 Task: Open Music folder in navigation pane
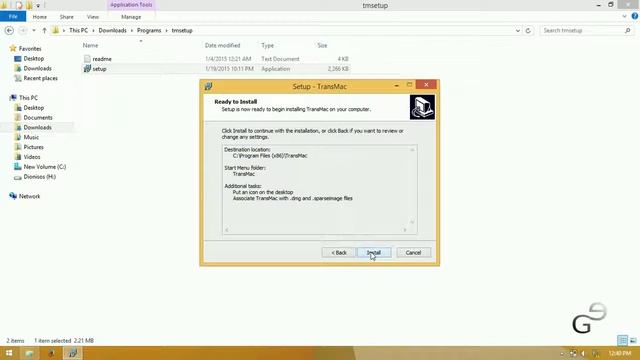tap(31, 137)
